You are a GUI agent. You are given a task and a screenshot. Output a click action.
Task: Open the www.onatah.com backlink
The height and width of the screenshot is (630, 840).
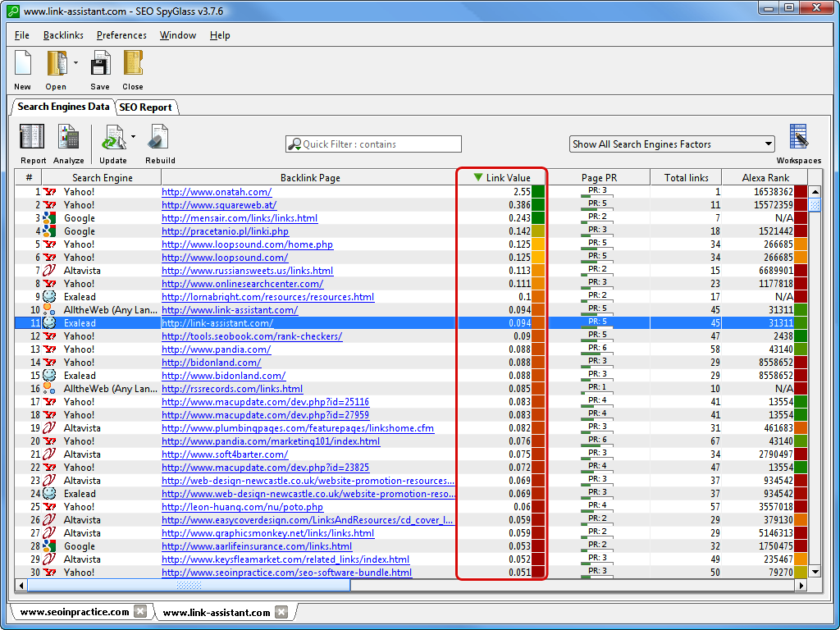[217, 192]
